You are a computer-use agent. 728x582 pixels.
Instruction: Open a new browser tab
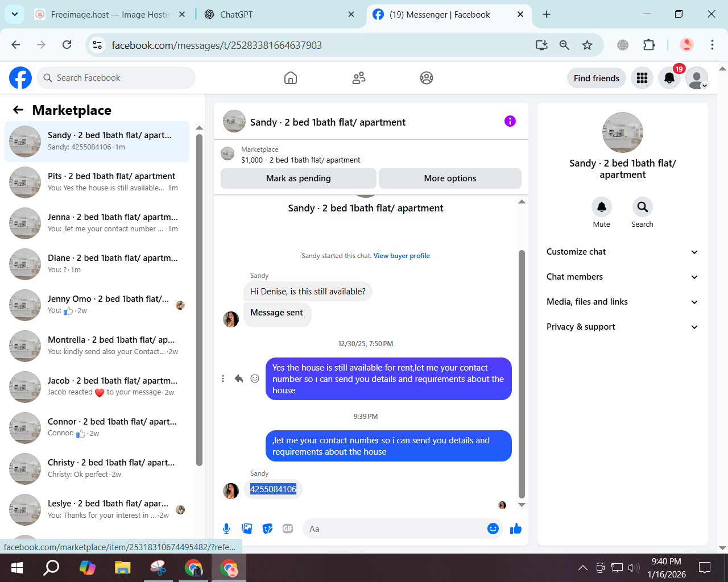pyautogui.click(x=547, y=15)
